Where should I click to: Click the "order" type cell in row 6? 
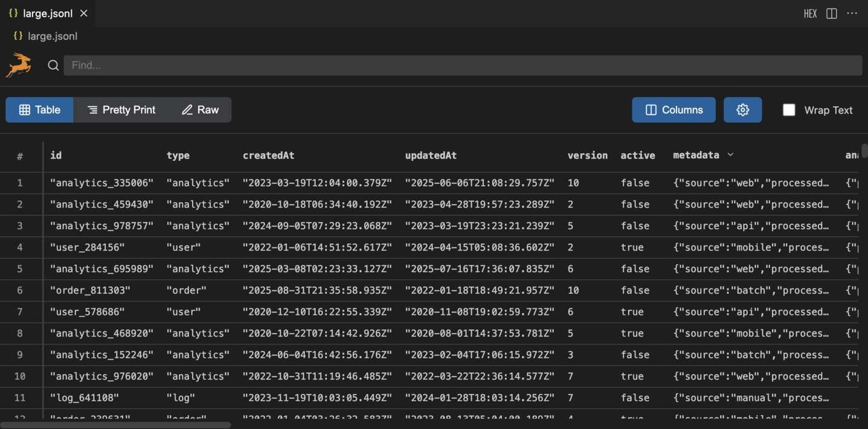(x=186, y=290)
